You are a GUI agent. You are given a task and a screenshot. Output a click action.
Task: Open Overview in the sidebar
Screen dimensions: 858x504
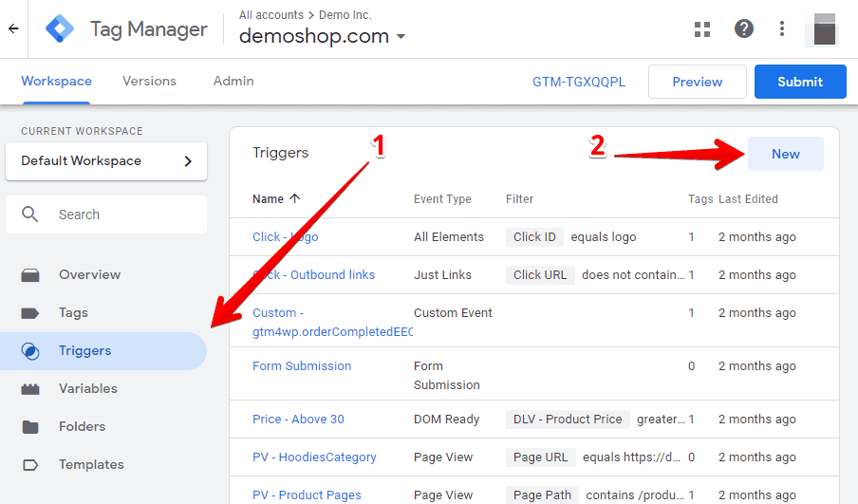pos(89,274)
